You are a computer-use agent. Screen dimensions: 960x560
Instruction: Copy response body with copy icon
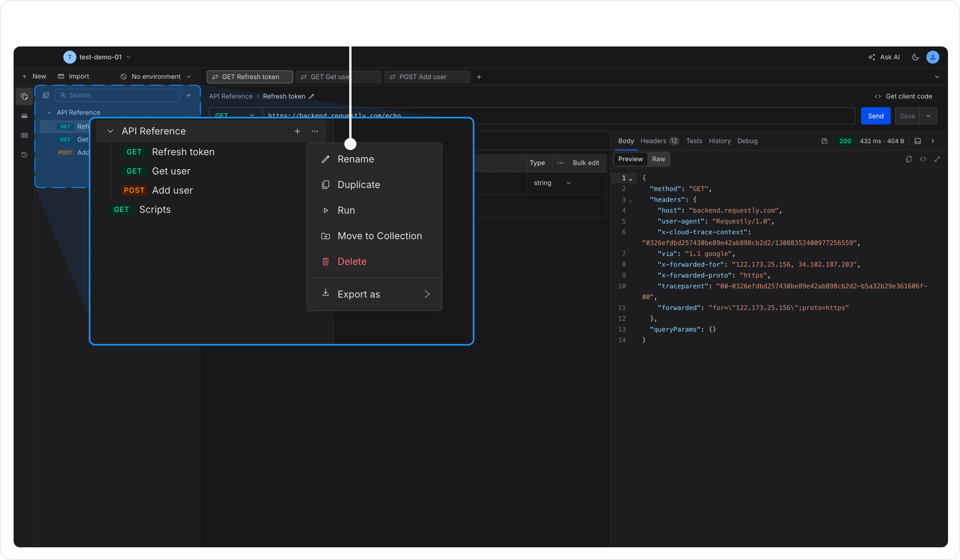point(909,159)
